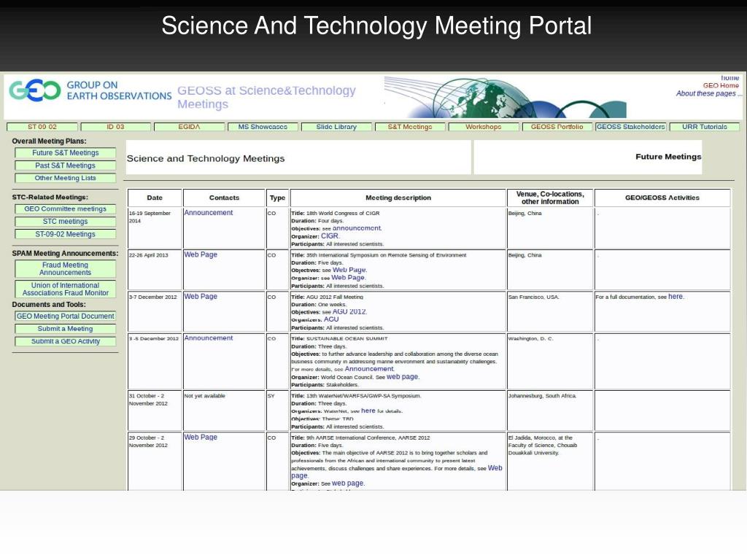Open ST-09-02 Meetings list
Screen dimensions: 747x560
(65, 234)
